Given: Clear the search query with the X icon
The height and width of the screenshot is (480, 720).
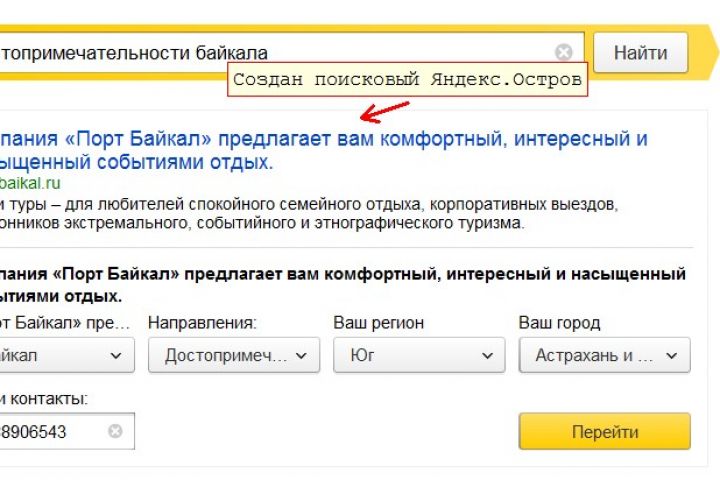Looking at the screenshot, I should coord(564,52).
